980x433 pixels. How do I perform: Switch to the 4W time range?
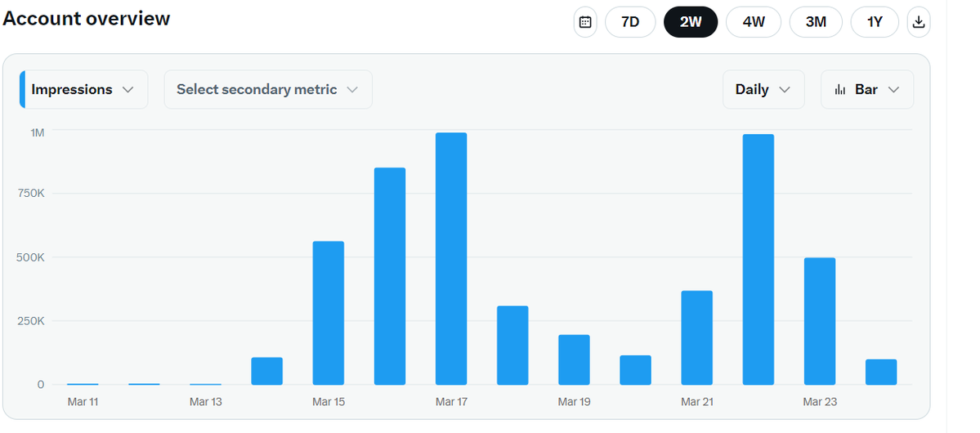(x=754, y=22)
